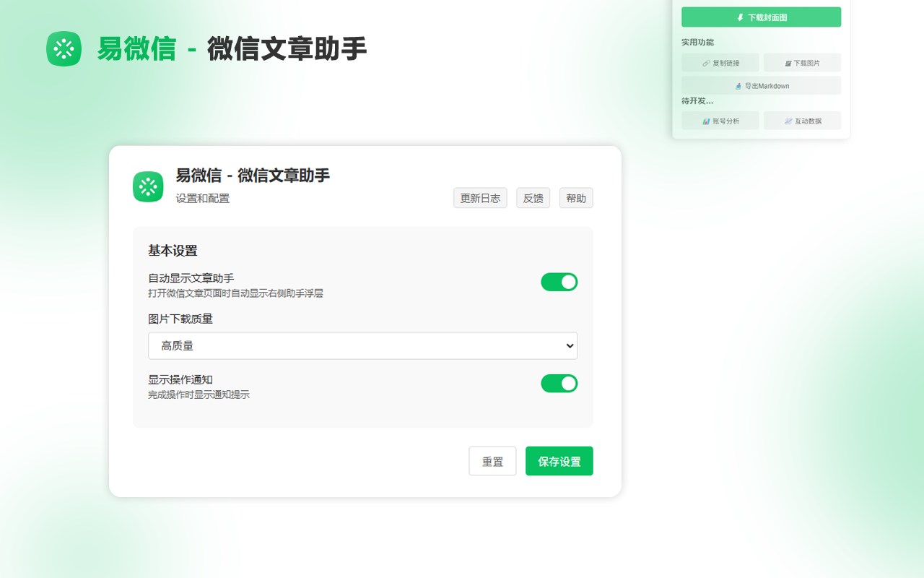Click the page title 易微信 - 微信文章助手 at top
This screenshot has width=924, height=578.
[232, 49]
